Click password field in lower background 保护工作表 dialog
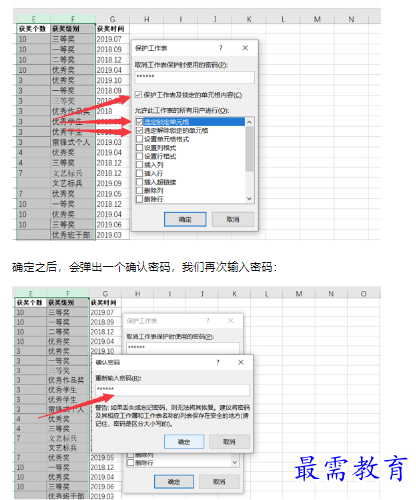 pos(183,348)
